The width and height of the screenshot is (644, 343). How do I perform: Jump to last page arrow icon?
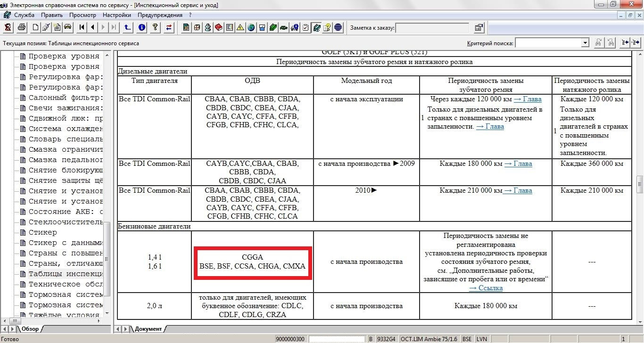coord(114,27)
